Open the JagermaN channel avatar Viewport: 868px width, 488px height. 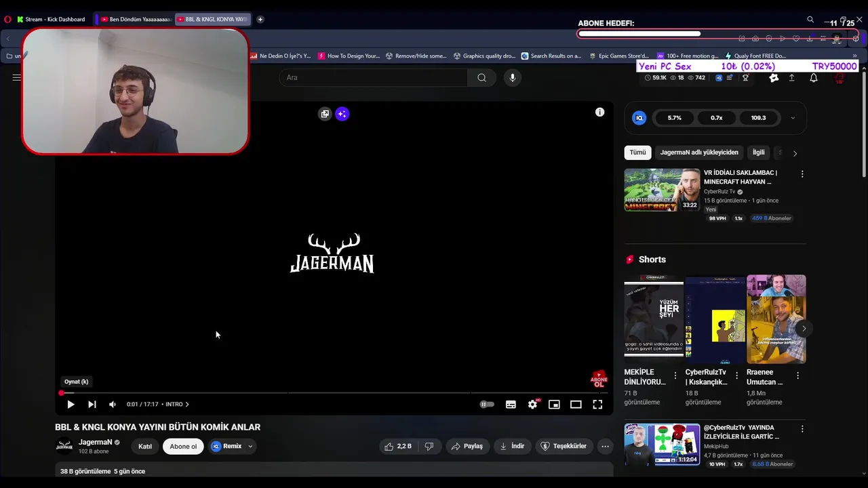click(64, 446)
